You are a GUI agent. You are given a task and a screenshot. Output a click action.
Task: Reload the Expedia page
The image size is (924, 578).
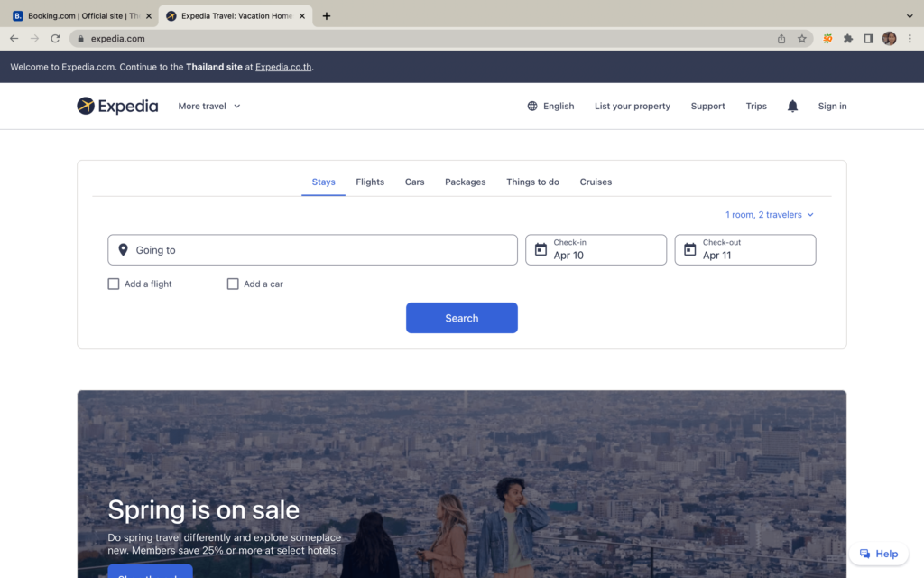coord(55,38)
